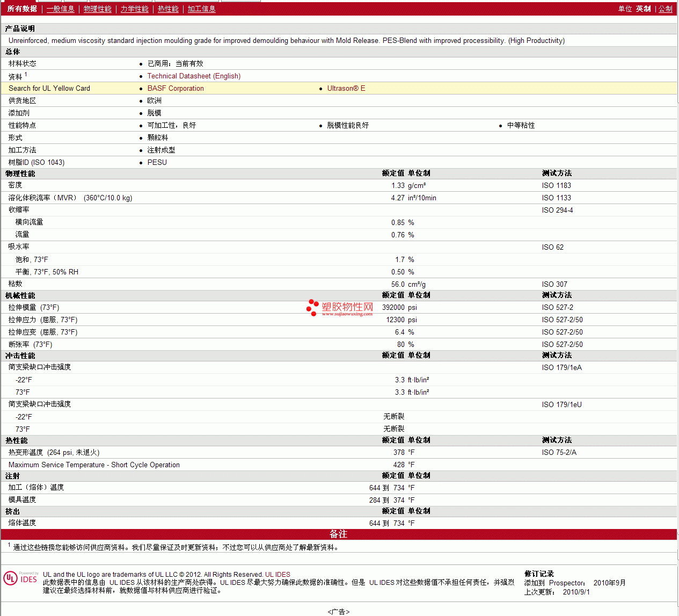The height and width of the screenshot is (616, 679).
Task: Select the 拉伸应变 value 6.4
Action: pos(400,332)
